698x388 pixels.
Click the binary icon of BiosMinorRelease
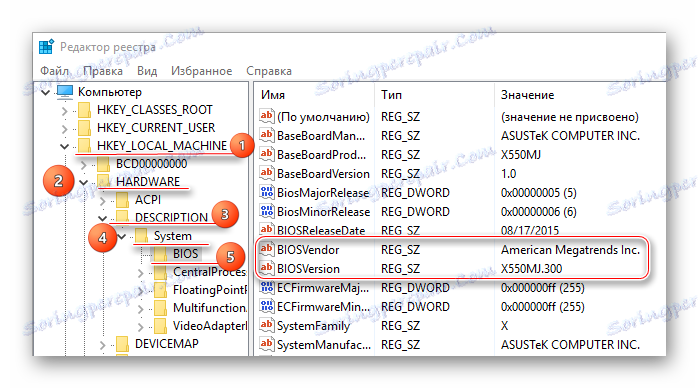[x=267, y=211]
